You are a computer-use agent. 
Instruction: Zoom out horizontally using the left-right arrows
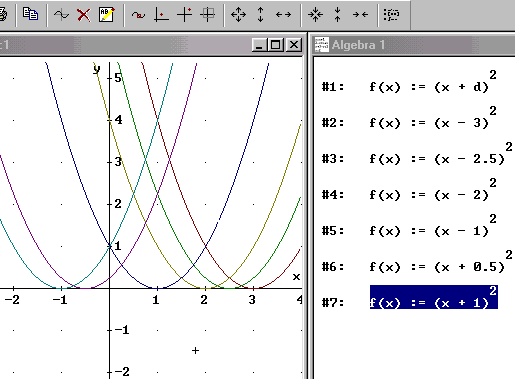pos(283,15)
